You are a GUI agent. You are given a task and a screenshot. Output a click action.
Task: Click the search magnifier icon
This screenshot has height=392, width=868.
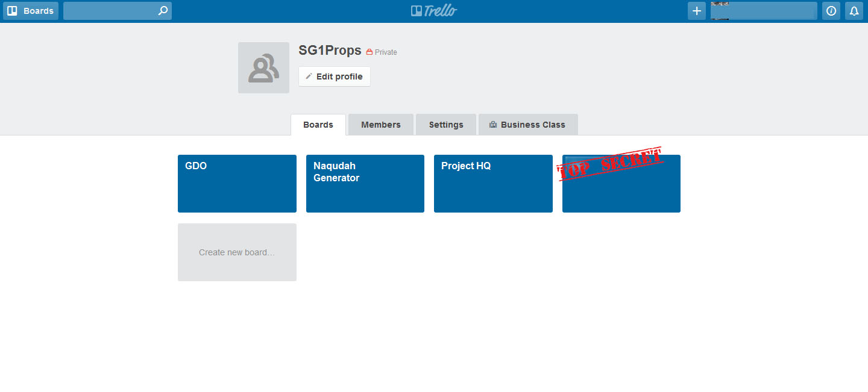[162, 10]
